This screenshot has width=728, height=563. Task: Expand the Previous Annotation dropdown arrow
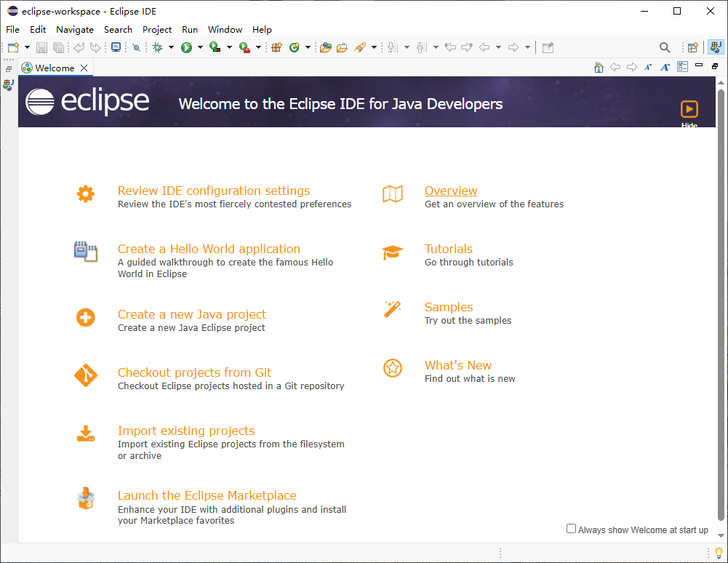coord(436,47)
